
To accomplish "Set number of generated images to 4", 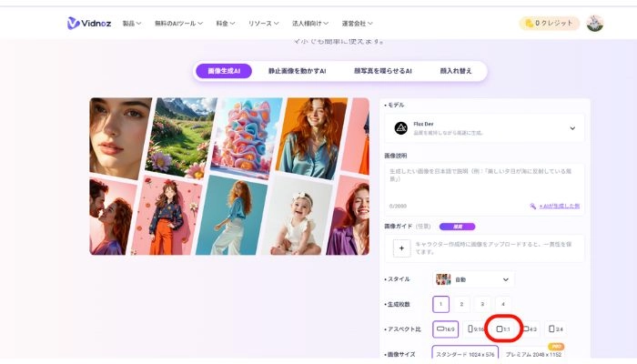I will [503, 305].
